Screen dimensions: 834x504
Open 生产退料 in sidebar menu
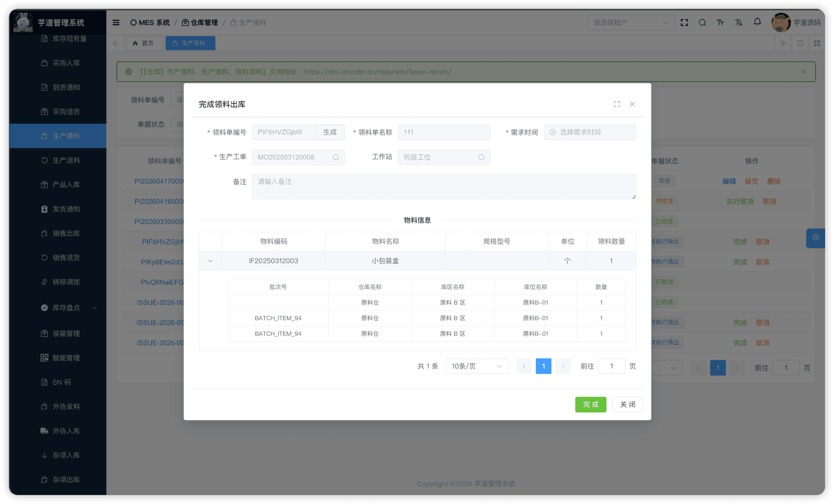tap(66, 160)
